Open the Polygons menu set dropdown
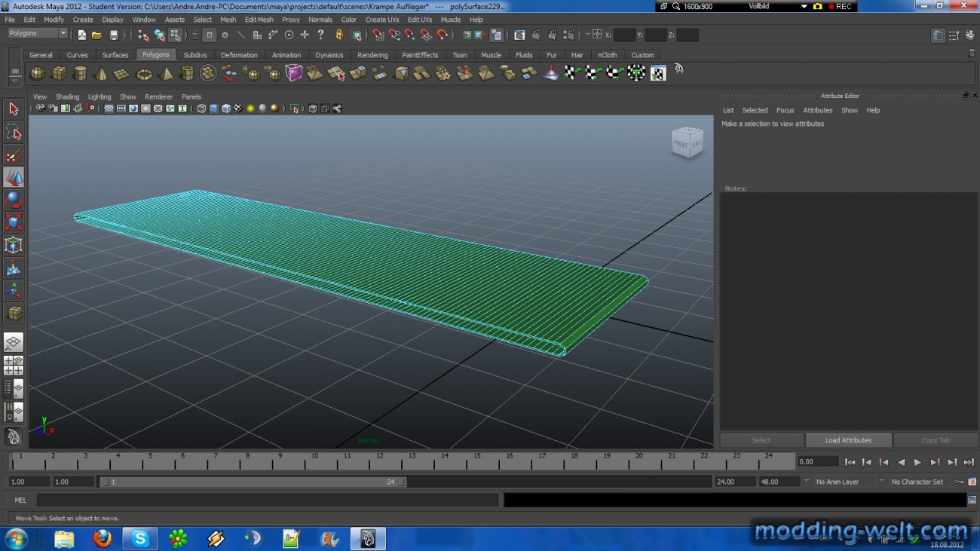 (x=38, y=33)
